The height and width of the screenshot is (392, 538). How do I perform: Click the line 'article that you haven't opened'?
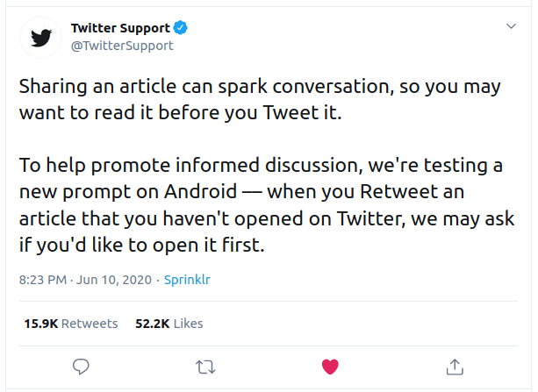point(266,217)
